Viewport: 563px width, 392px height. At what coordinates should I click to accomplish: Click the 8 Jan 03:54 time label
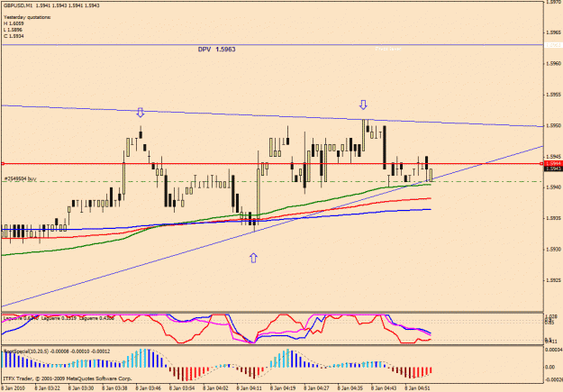point(182,388)
